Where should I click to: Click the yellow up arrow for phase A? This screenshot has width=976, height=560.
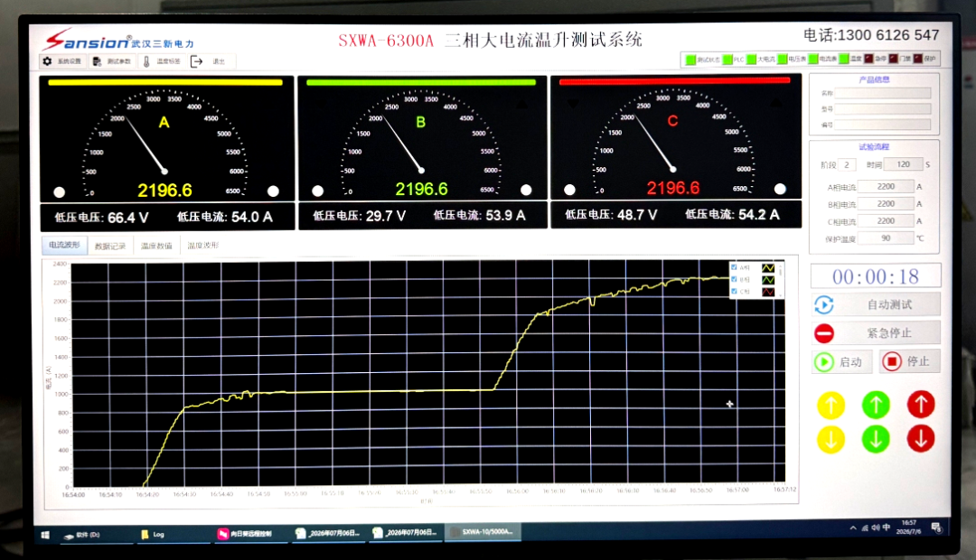coord(831,405)
